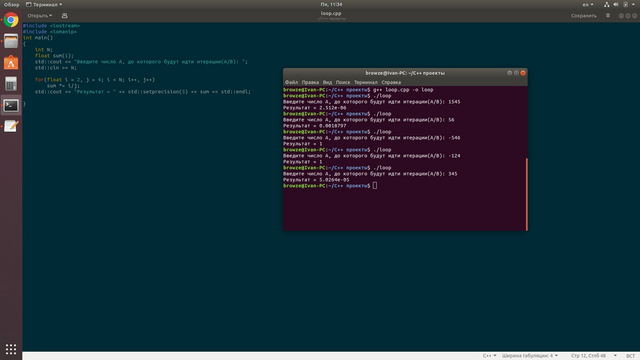
Task: Expand the Открыть dropdown
Action: click(40, 16)
